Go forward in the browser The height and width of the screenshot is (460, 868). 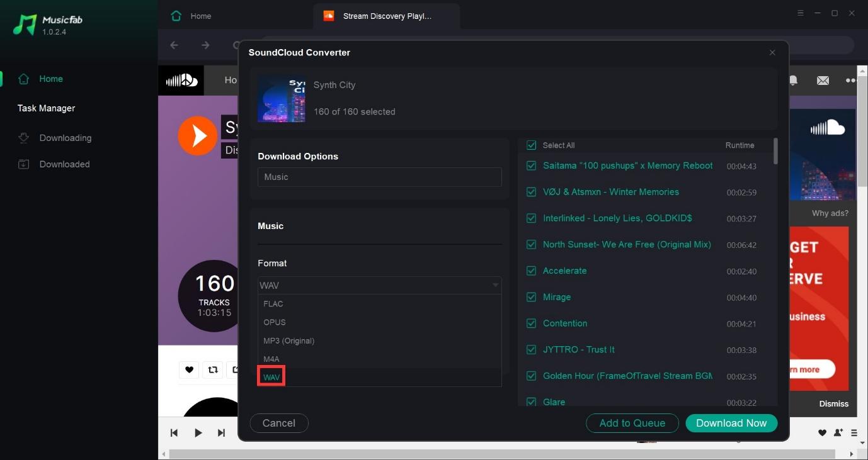tap(205, 45)
